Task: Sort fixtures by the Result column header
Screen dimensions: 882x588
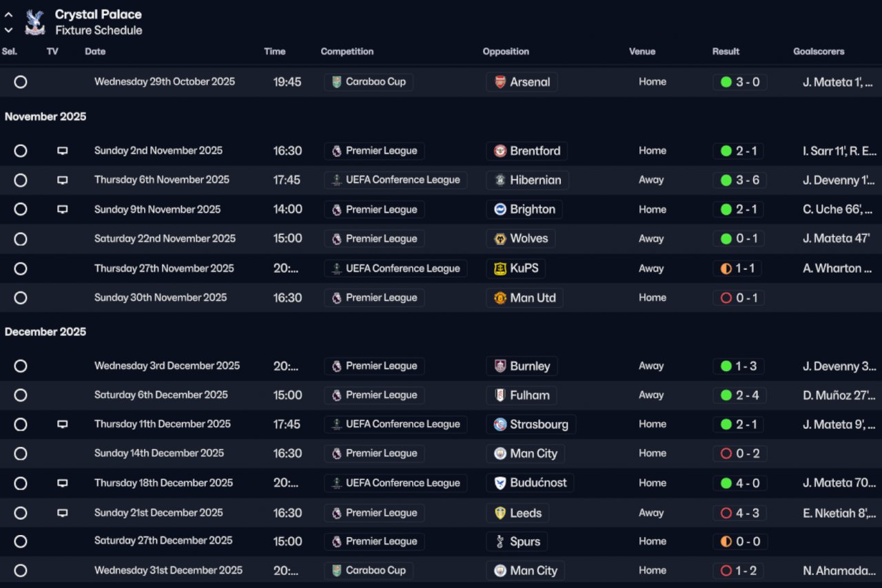Action: coord(726,52)
